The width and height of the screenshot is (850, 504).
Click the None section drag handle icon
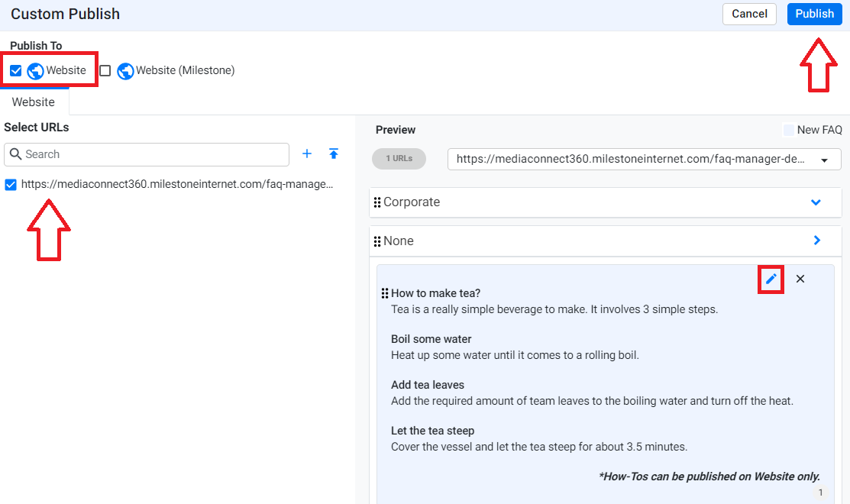(x=377, y=241)
